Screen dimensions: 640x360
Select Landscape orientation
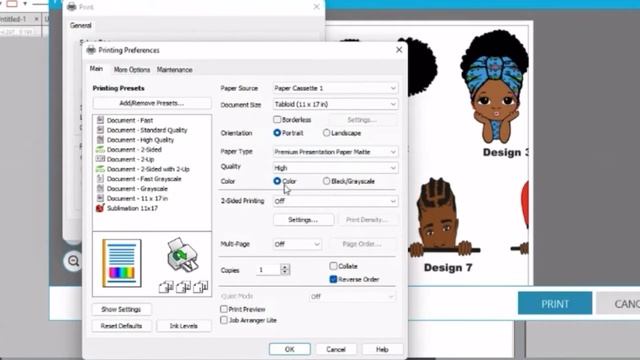[x=326, y=133]
